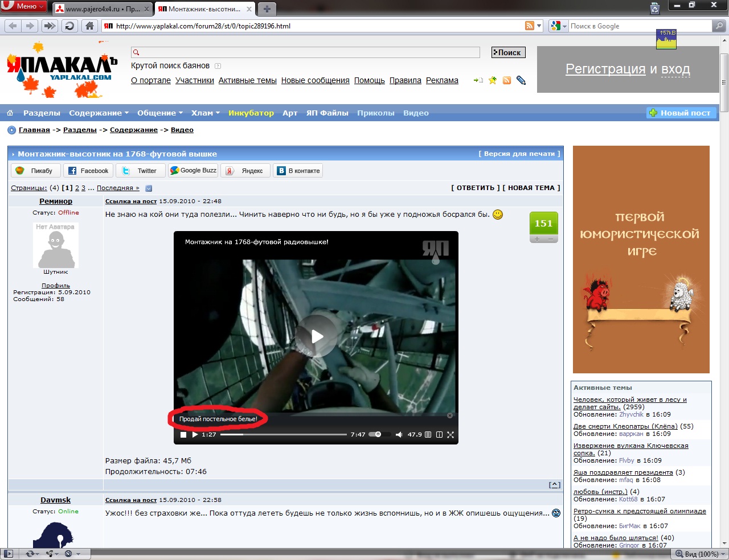Viewport: 729px width, 560px height.
Task: Close the video ad text overlay
Action: point(450,415)
